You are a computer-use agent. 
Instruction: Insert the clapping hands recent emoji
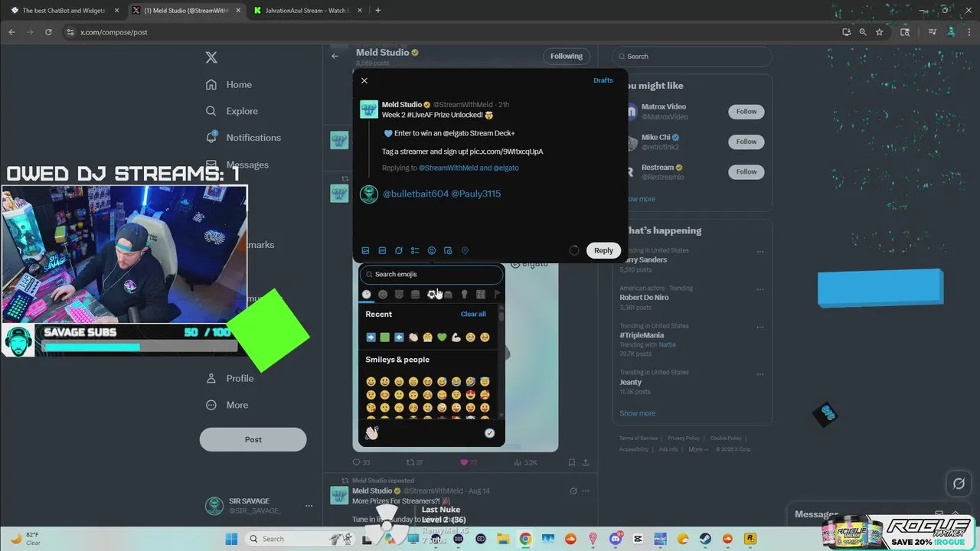pos(413,337)
